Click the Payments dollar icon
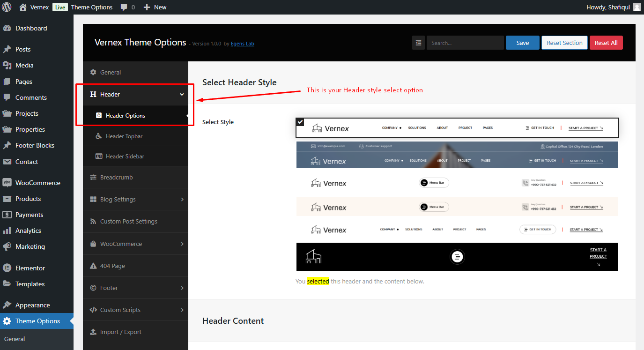This screenshot has width=644, height=350. tap(7, 215)
